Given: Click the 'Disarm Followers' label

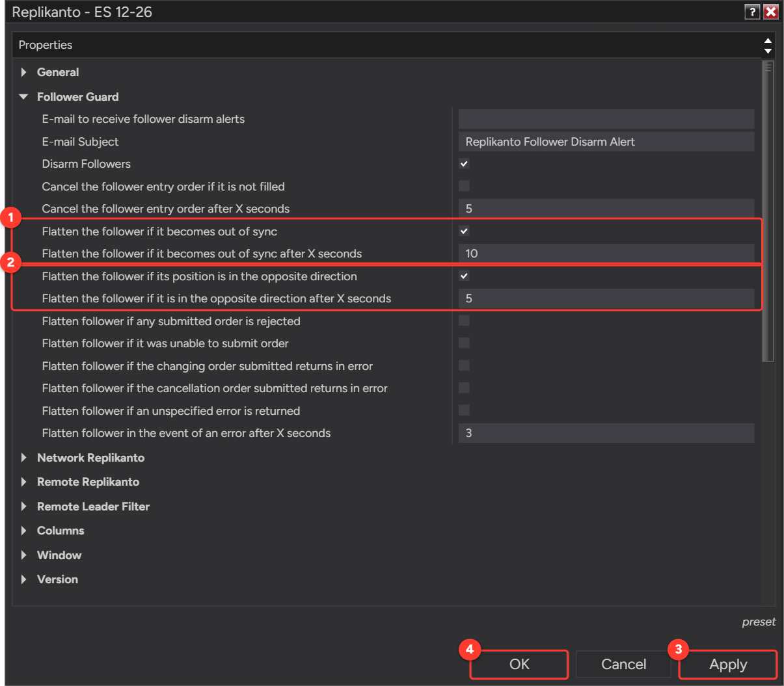Looking at the screenshot, I should pos(87,164).
